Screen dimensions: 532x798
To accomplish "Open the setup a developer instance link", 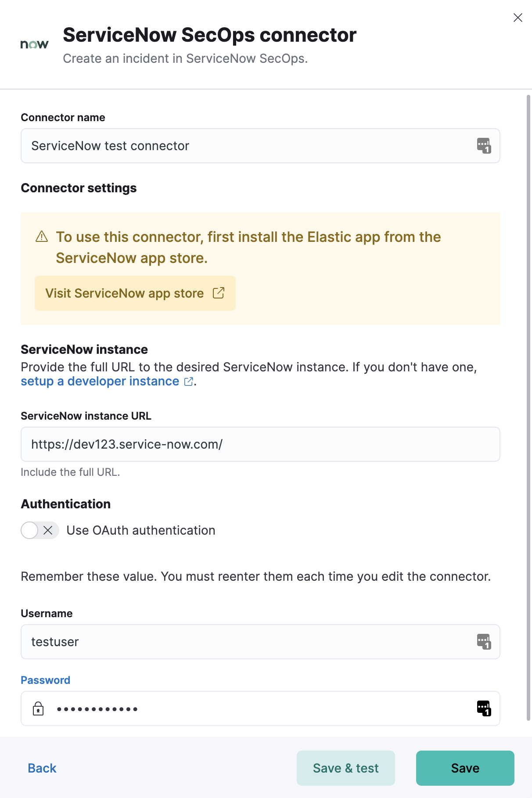I will tap(100, 381).
